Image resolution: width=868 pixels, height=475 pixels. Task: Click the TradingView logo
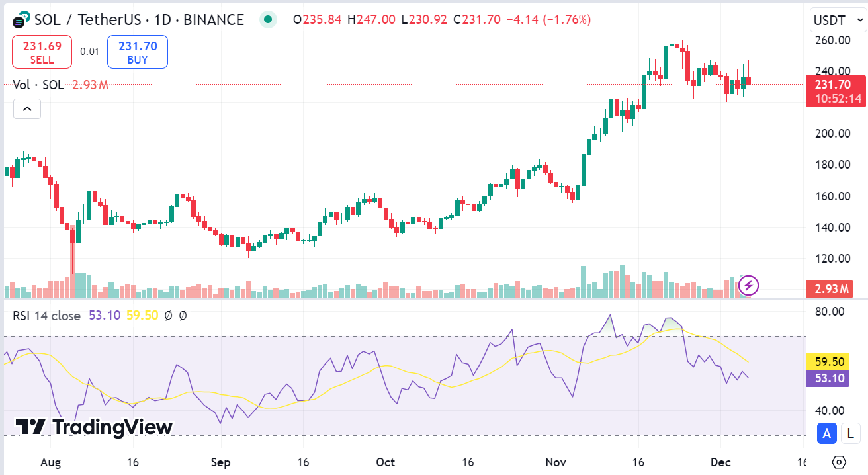[x=94, y=427]
